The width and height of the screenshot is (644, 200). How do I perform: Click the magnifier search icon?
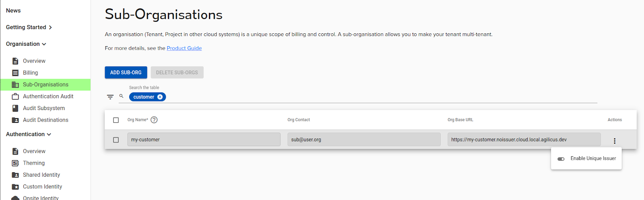click(121, 96)
